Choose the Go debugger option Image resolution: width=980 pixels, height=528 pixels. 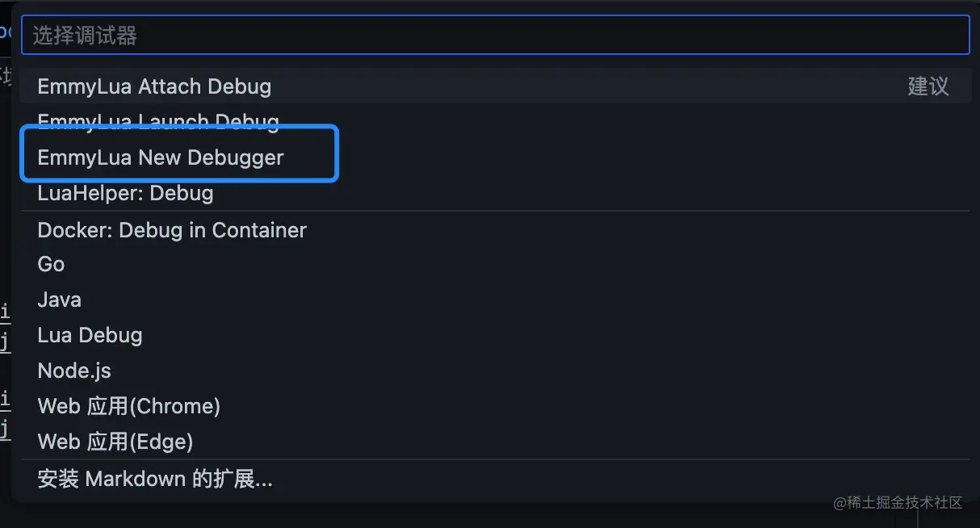(x=51, y=264)
